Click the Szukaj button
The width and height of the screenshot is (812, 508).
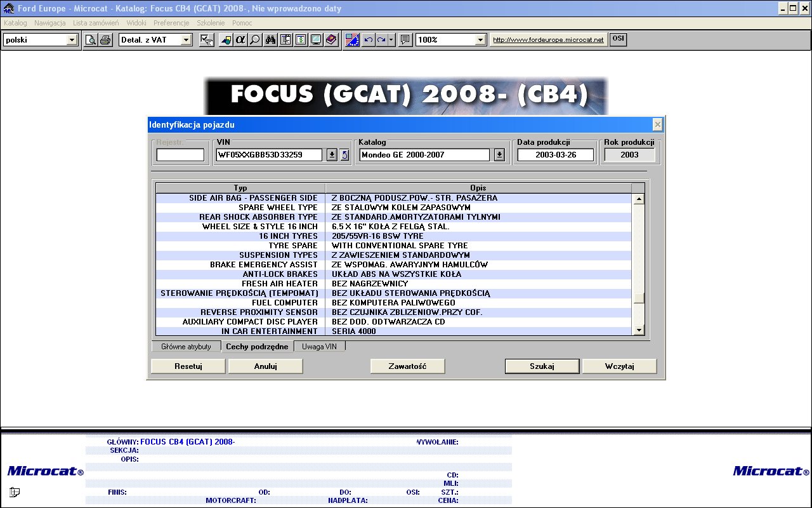point(542,366)
